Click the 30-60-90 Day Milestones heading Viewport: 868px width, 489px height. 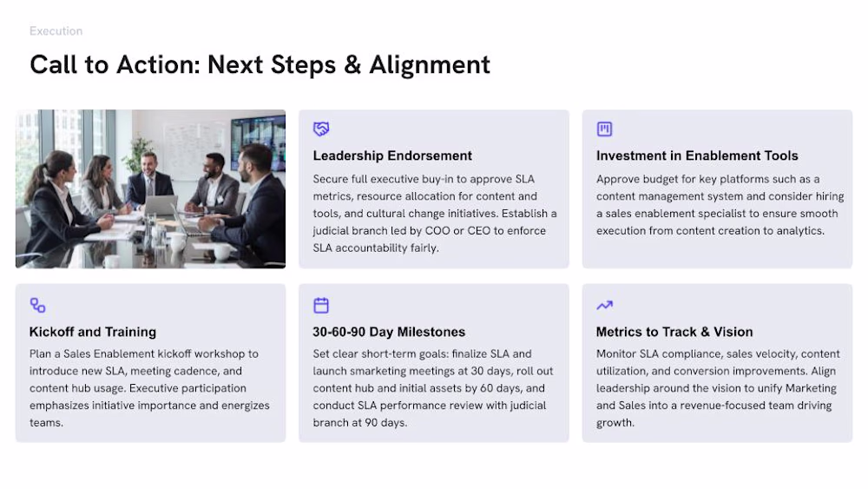pos(389,332)
